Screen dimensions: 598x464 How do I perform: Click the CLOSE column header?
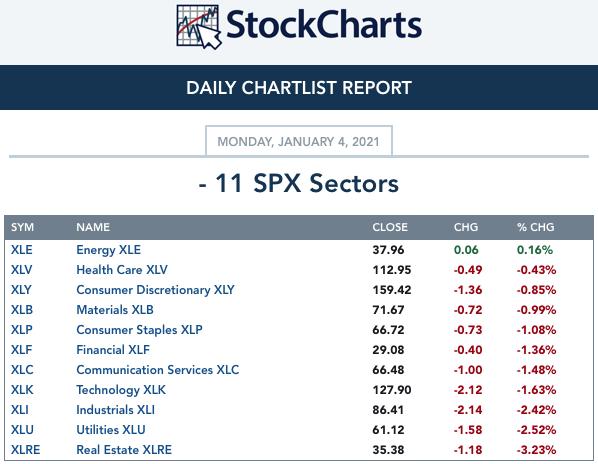point(390,227)
